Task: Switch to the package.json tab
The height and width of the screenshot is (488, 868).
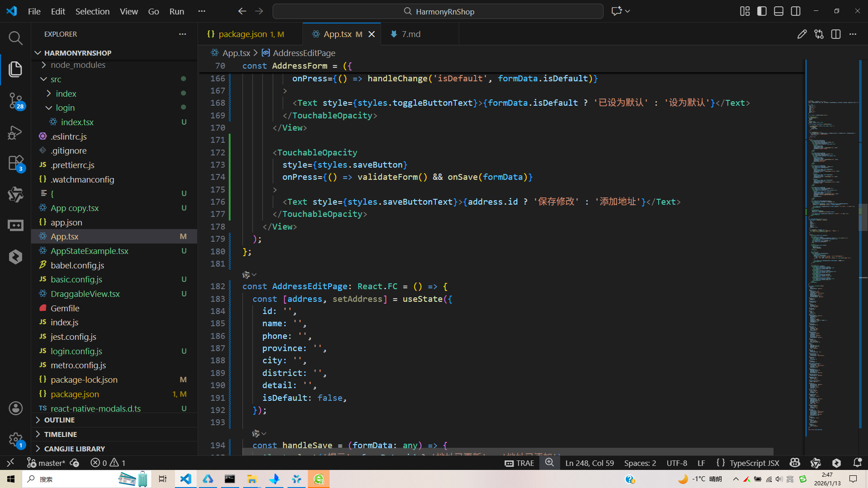Action: coord(243,34)
